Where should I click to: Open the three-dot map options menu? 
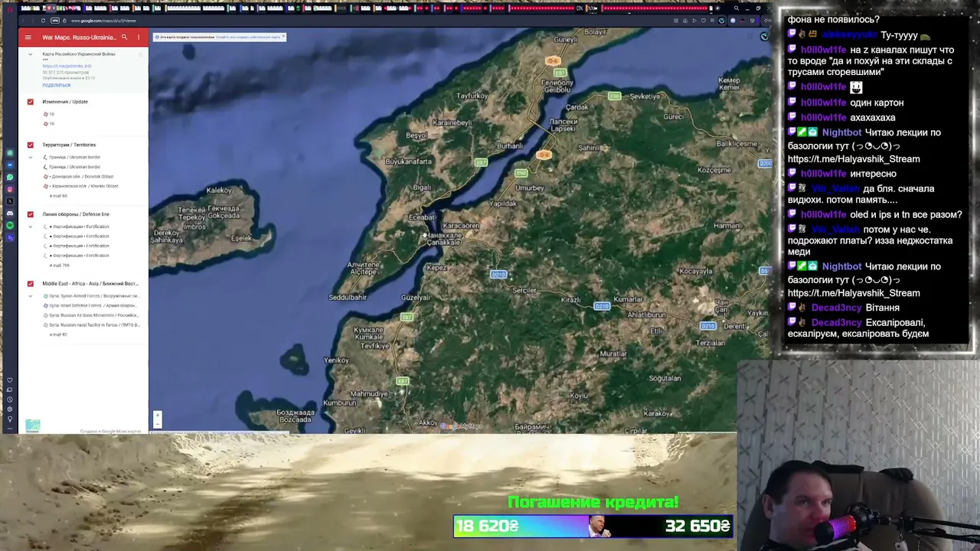point(139,37)
